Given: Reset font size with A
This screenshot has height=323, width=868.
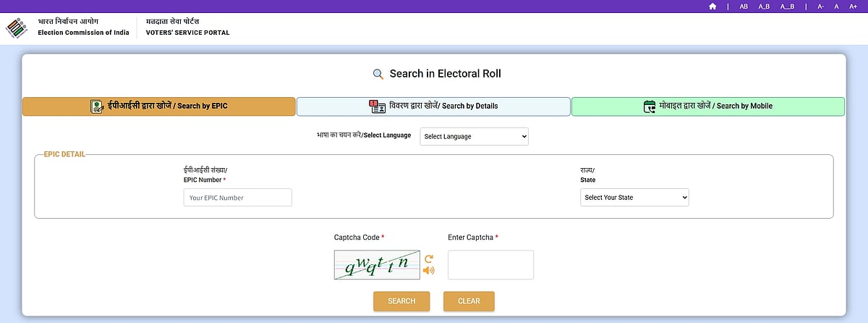Looking at the screenshot, I should (x=836, y=7).
